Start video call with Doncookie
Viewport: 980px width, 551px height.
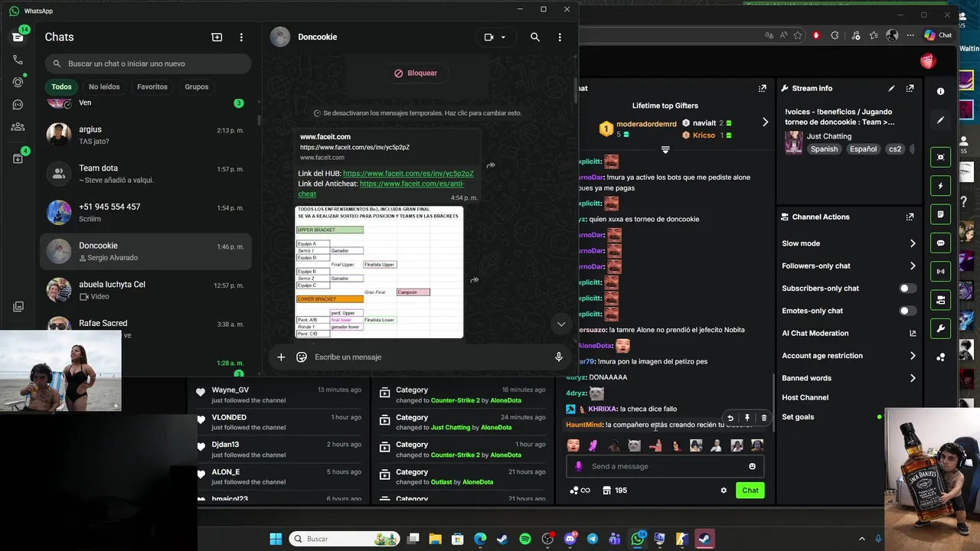[x=488, y=37]
